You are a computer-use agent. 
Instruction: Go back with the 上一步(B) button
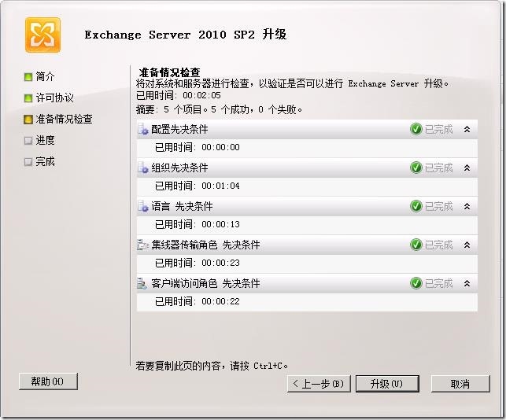(x=319, y=384)
